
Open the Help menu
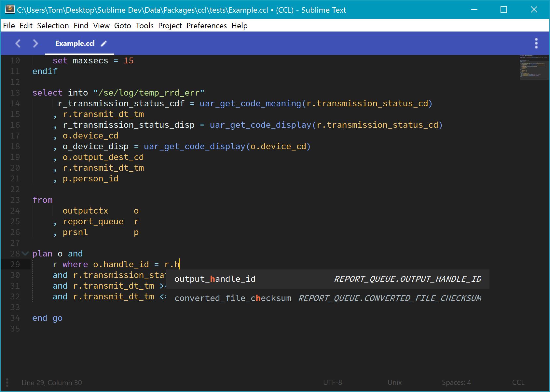[240, 26]
